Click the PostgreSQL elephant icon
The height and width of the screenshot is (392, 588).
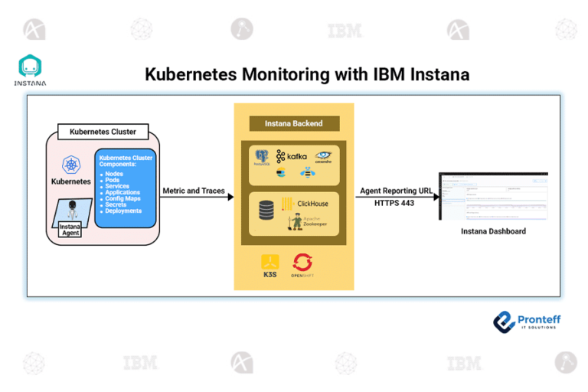[x=263, y=158]
